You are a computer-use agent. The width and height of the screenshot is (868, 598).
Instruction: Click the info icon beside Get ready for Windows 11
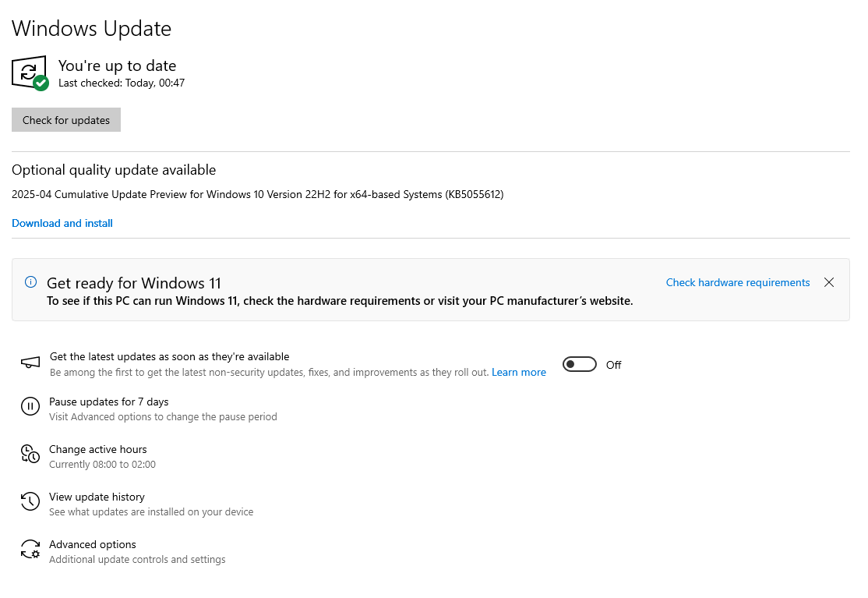pos(31,282)
